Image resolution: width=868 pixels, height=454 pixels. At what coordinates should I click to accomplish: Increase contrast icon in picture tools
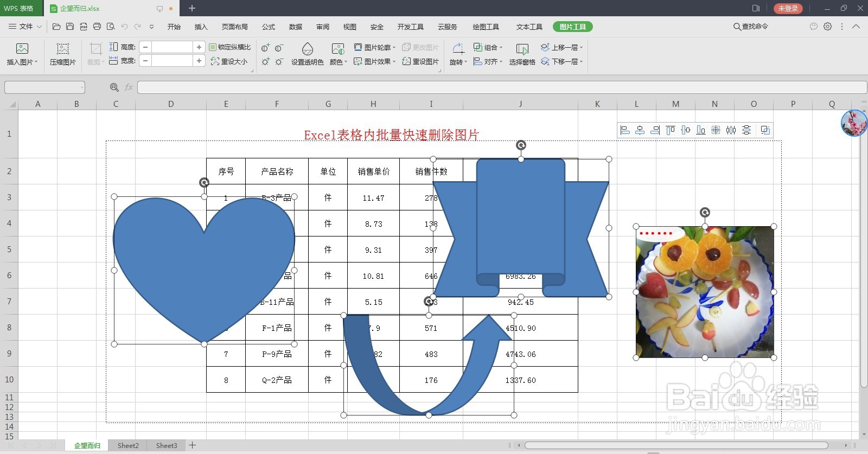[x=265, y=48]
